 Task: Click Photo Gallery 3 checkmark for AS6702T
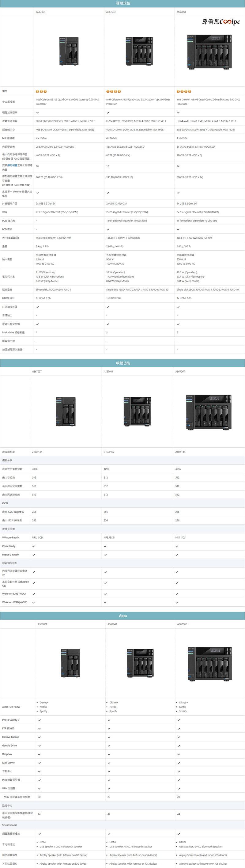pyautogui.click(x=40, y=720)
